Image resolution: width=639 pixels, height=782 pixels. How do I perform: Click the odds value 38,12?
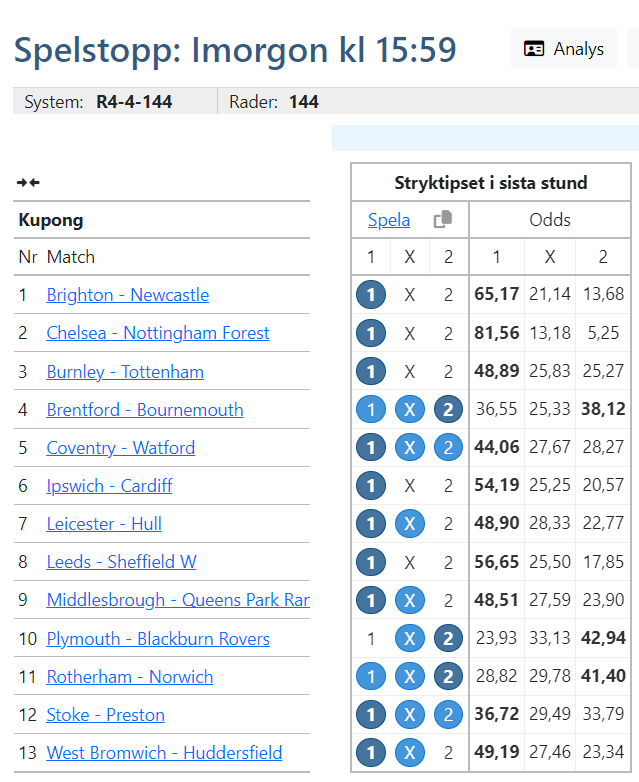(603, 409)
